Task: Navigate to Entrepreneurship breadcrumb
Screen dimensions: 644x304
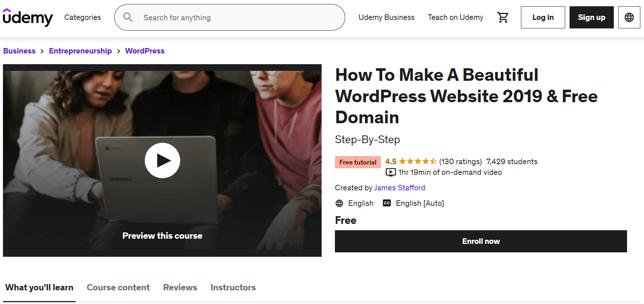Action: (80, 51)
